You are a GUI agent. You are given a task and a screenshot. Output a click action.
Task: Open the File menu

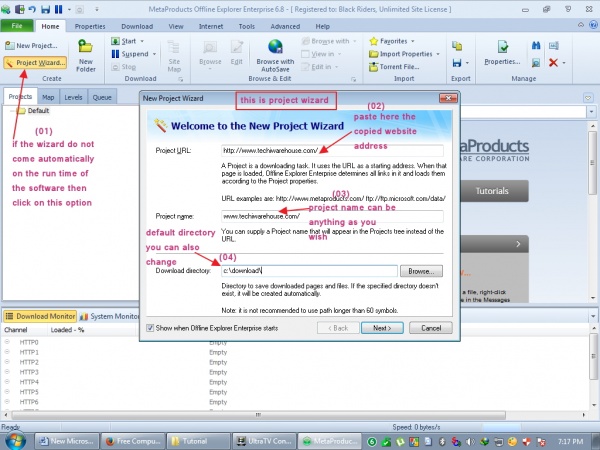[17, 26]
